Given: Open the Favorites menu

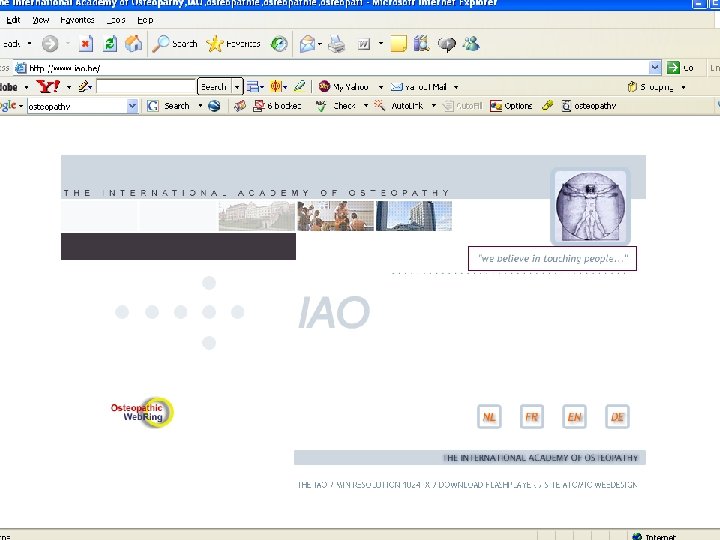Looking at the screenshot, I should pos(77,20).
